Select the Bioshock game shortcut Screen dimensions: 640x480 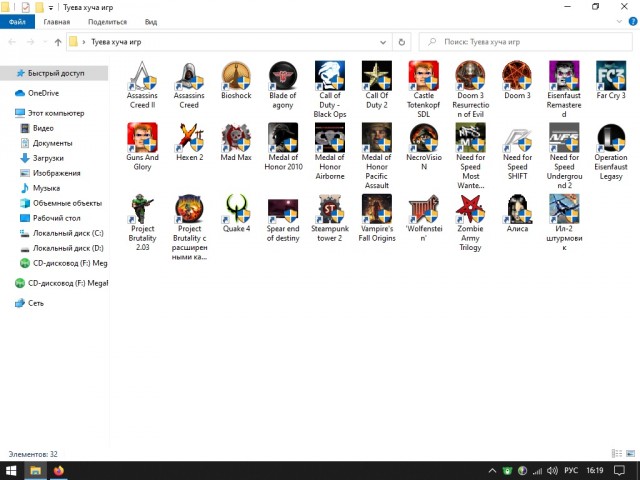[x=236, y=80]
